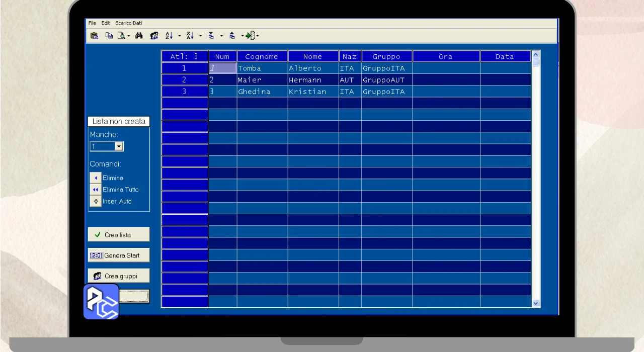Open print preview with magnifier page icon

[121, 36]
